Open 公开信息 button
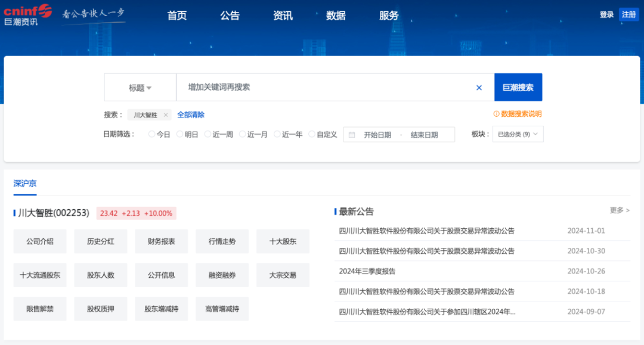Viewport: 644px width, 345px height. click(x=162, y=275)
